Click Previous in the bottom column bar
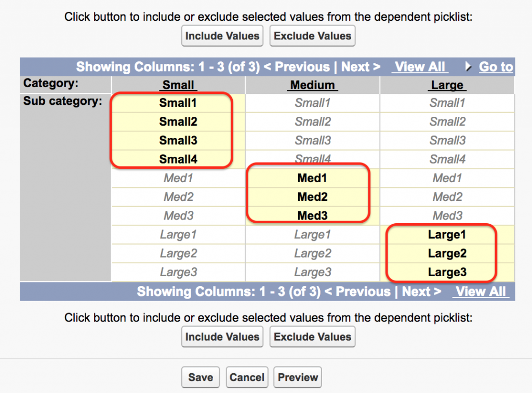The height and width of the screenshot is (393, 532). point(357,291)
